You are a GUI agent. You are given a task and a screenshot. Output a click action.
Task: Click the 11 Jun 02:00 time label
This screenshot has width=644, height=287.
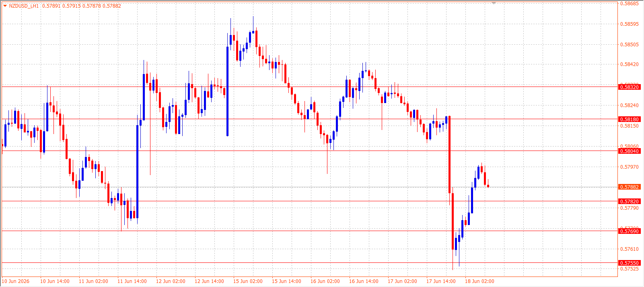pos(93,281)
